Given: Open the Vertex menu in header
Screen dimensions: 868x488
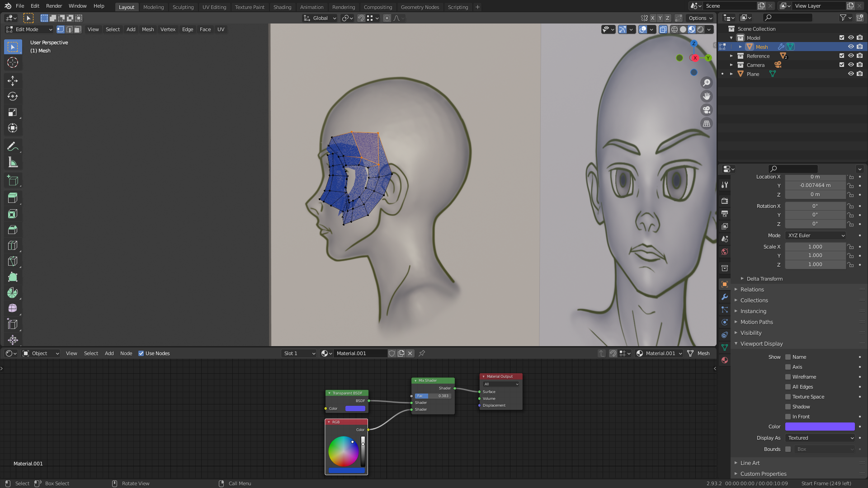Looking at the screenshot, I should coord(168,29).
